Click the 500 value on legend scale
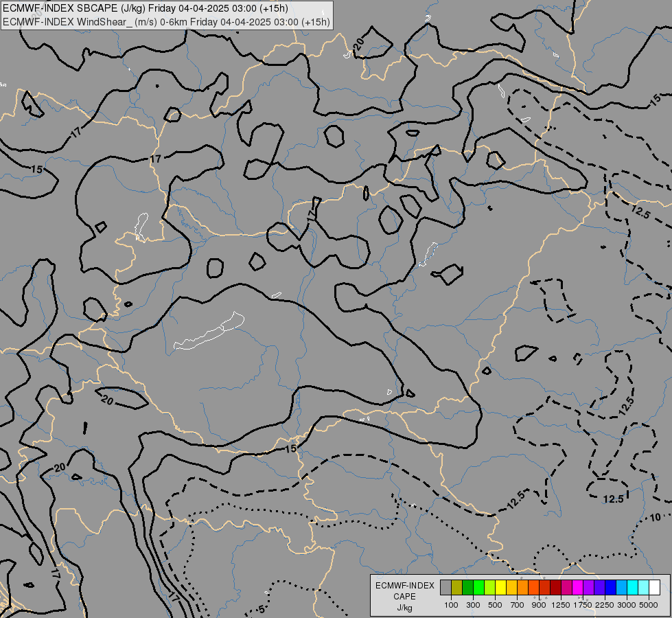672x618 pixels. click(x=495, y=605)
